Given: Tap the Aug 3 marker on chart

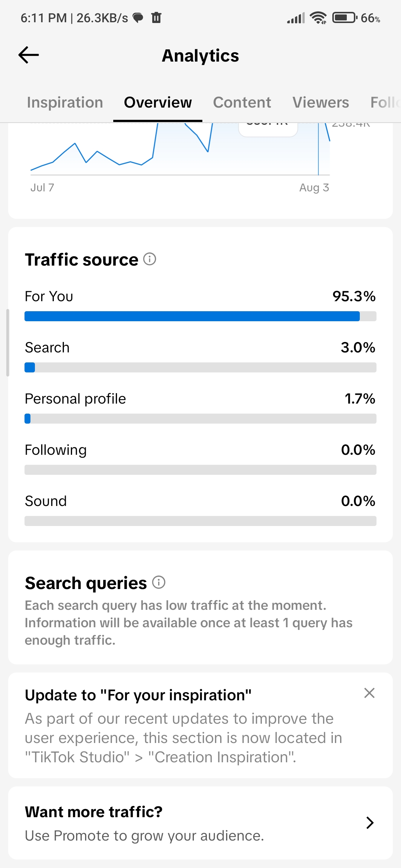Looking at the screenshot, I should [x=314, y=187].
